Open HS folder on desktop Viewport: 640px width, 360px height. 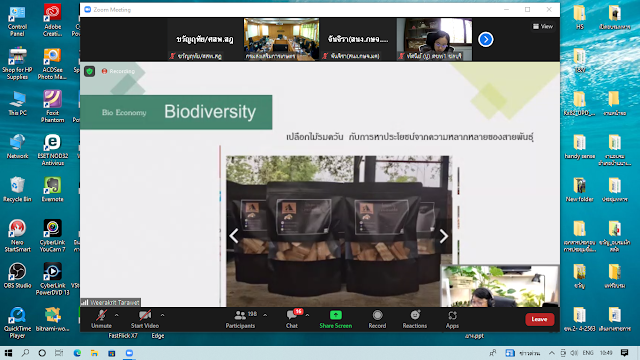click(x=580, y=18)
